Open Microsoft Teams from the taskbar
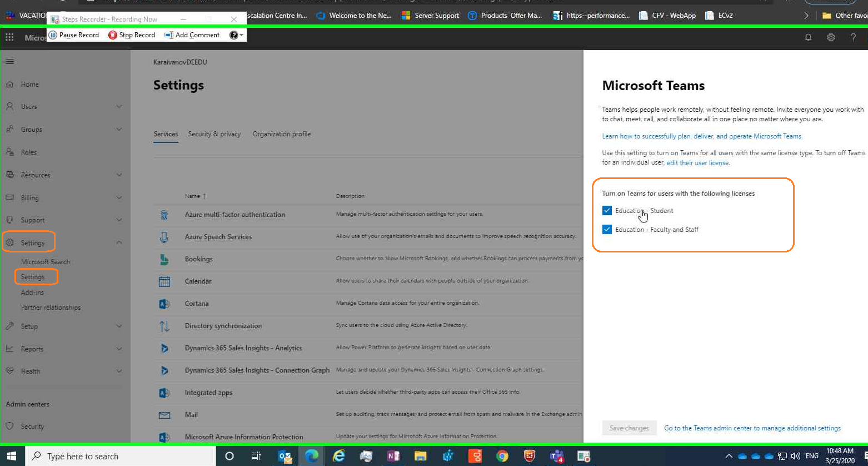The width and height of the screenshot is (868, 466). click(556, 456)
